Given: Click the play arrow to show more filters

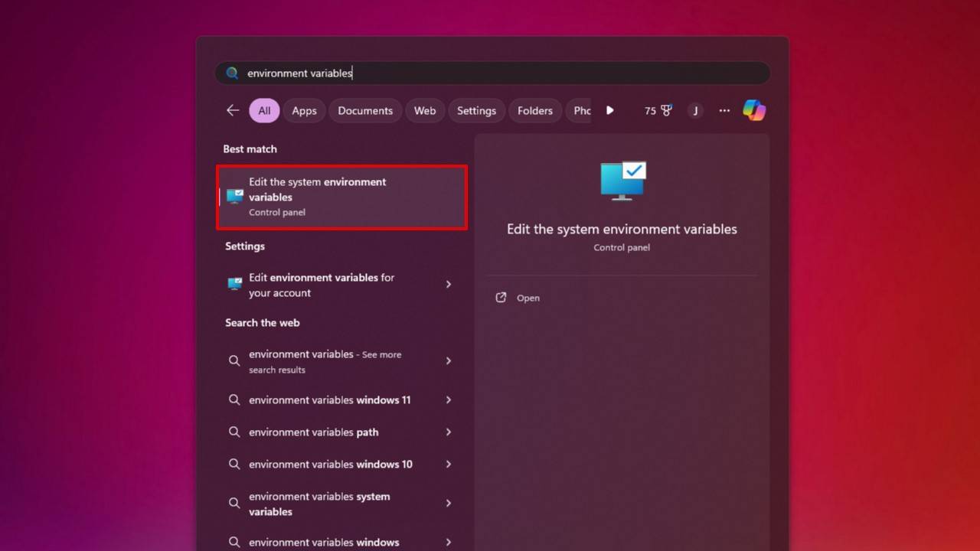Looking at the screenshot, I should pos(609,110).
